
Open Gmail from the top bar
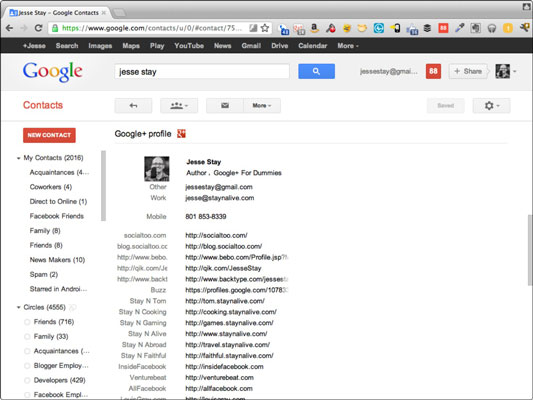[x=251, y=46]
